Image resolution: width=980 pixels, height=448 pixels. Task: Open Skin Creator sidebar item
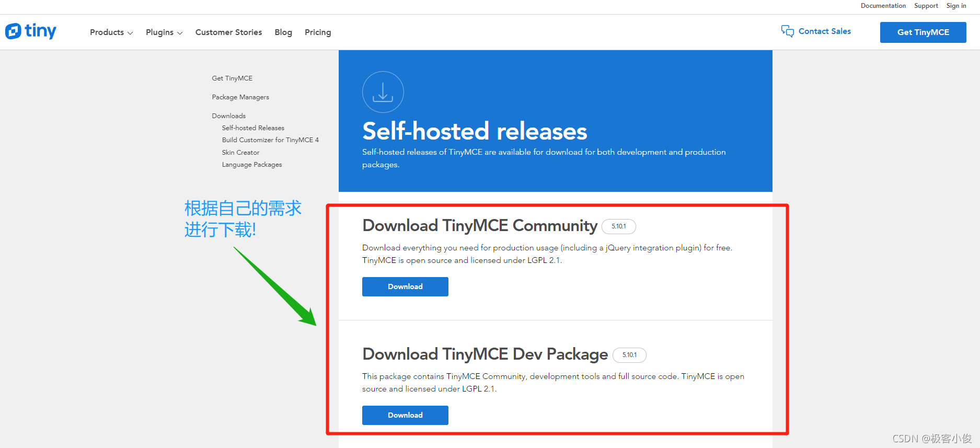point(240,153)
